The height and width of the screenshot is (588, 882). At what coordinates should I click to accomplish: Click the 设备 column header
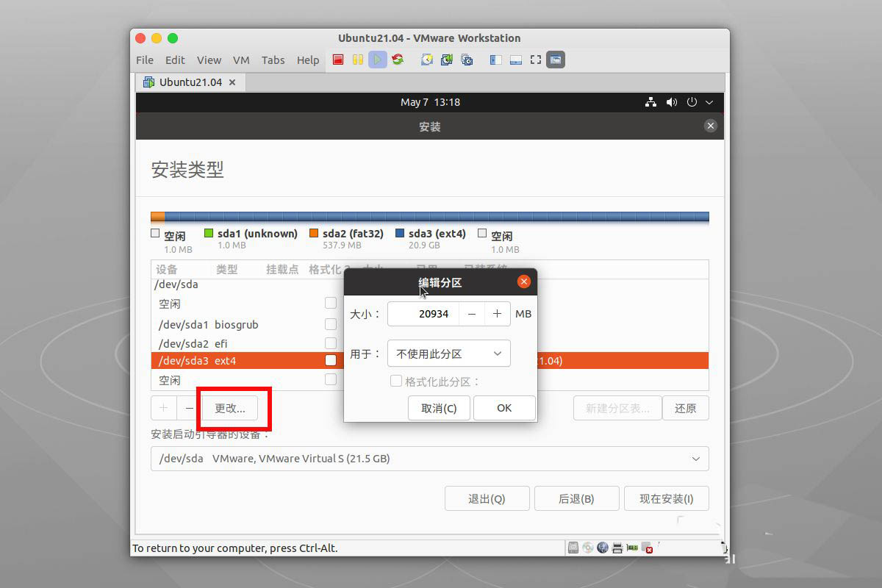(x=167, y=270)
